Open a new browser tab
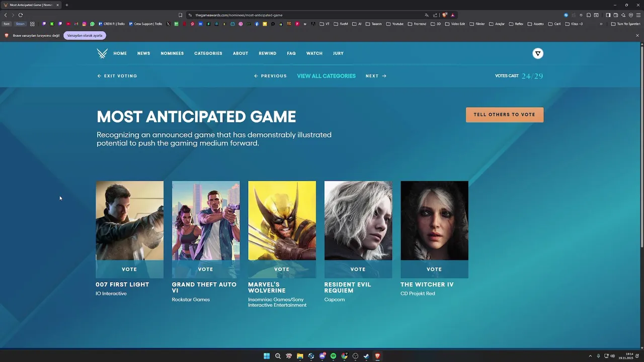Screen dimensions: 644x362 pos(66,5)
